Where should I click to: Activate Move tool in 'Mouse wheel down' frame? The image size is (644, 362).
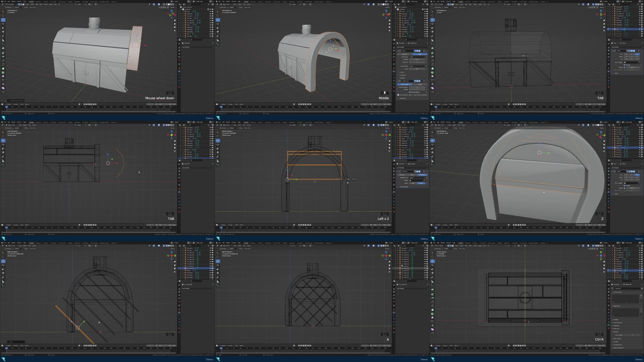[x=3, y=20]
